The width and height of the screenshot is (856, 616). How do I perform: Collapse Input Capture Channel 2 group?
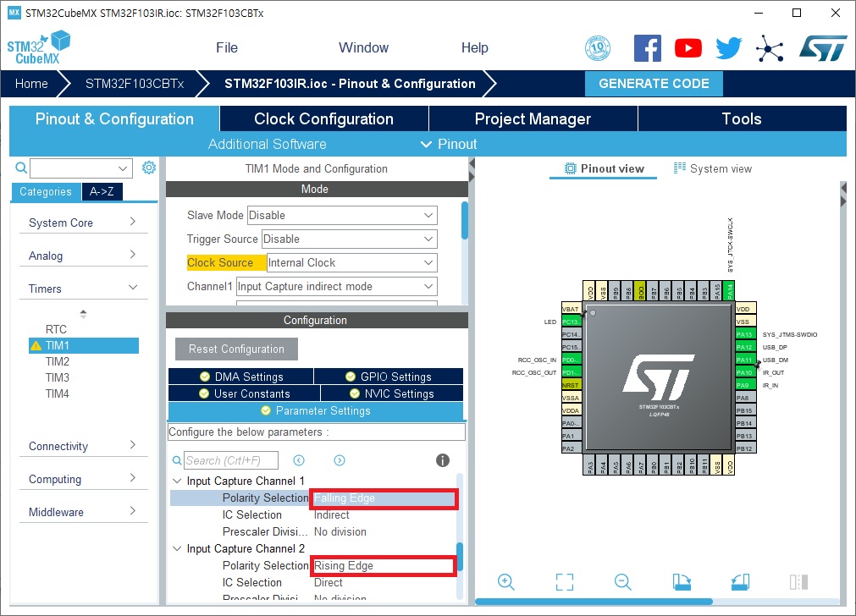coord(177,548)
